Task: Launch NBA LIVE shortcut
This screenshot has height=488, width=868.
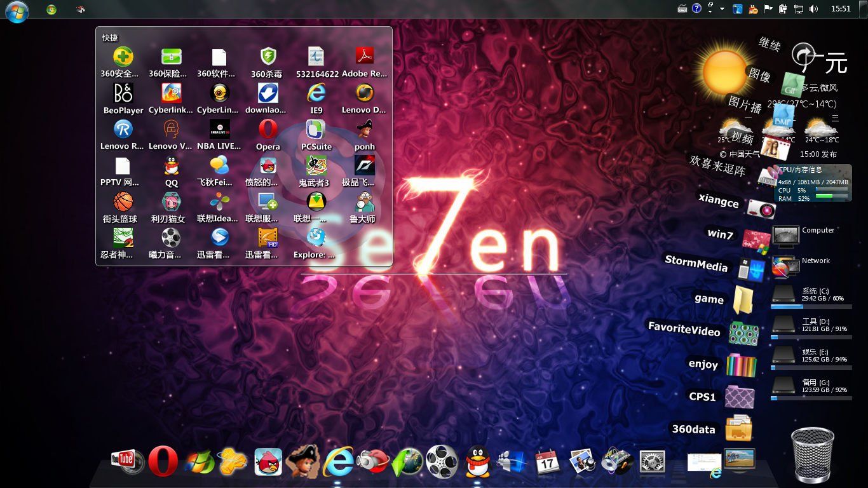Action: click(x=220, y=135)
